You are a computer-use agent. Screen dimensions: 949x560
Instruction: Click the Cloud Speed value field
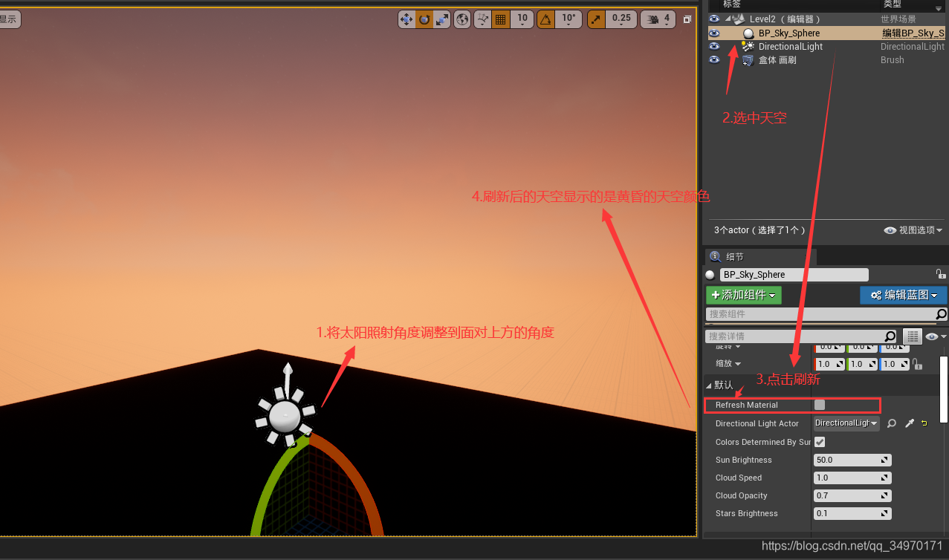coord(853,478)
